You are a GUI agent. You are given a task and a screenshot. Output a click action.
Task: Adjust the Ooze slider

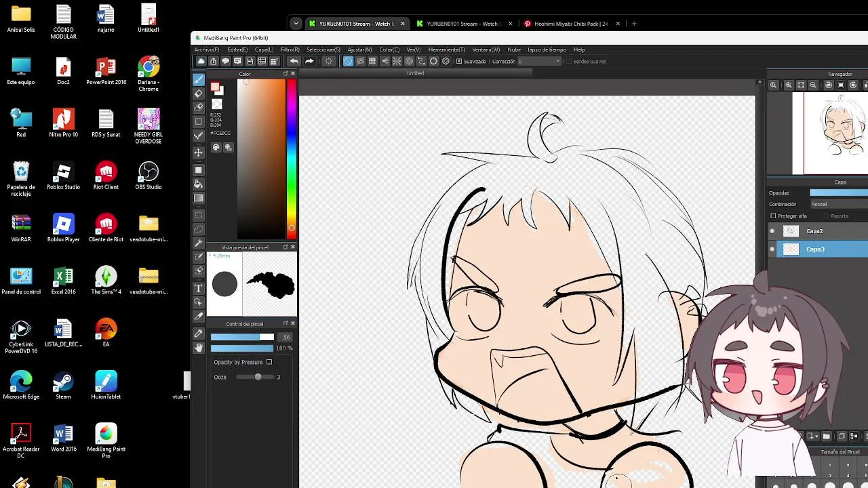[254, 377]
